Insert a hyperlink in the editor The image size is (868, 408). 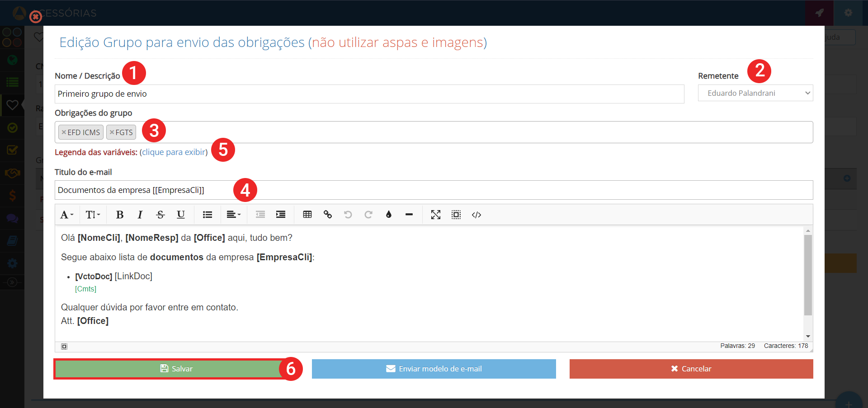[x=328, y=215]
